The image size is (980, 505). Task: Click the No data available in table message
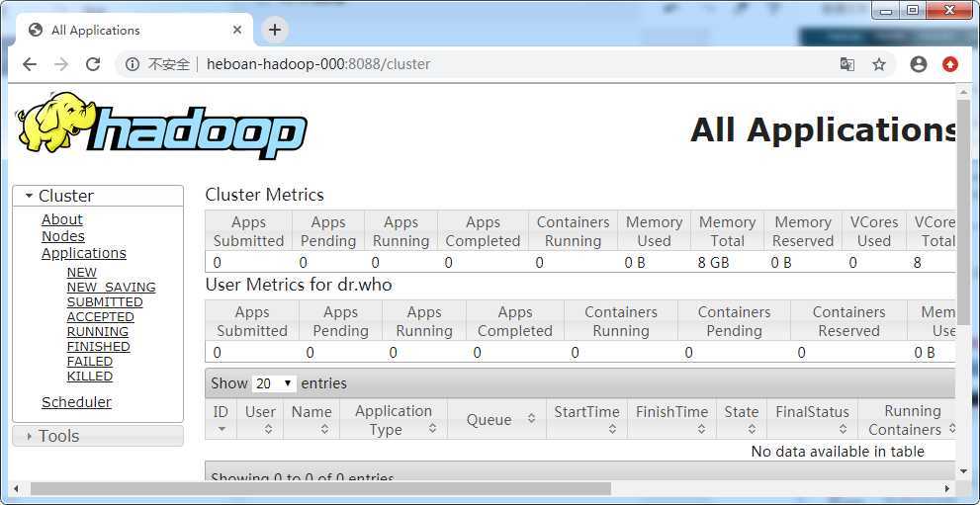pos(838,452)
